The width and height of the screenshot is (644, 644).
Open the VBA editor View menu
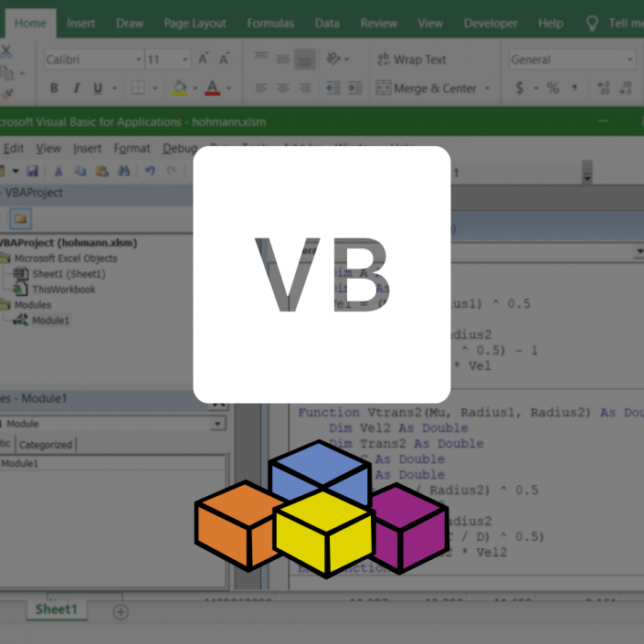coord(48,148)
